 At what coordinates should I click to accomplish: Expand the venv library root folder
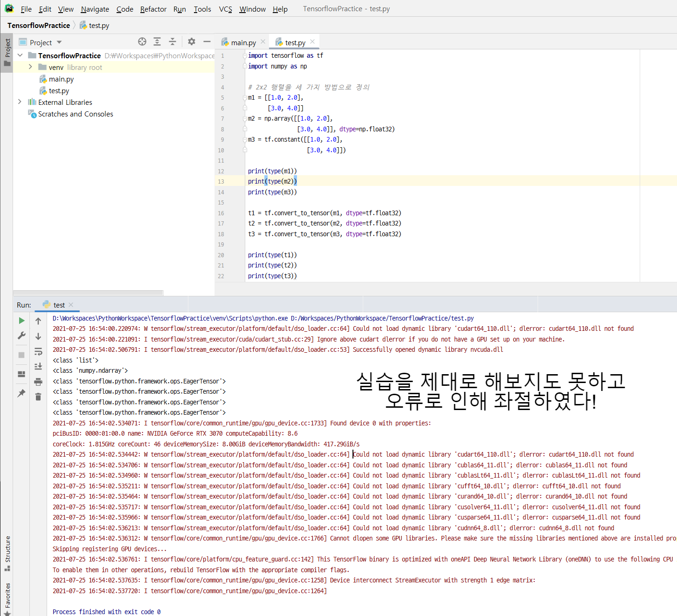point(30,67)
